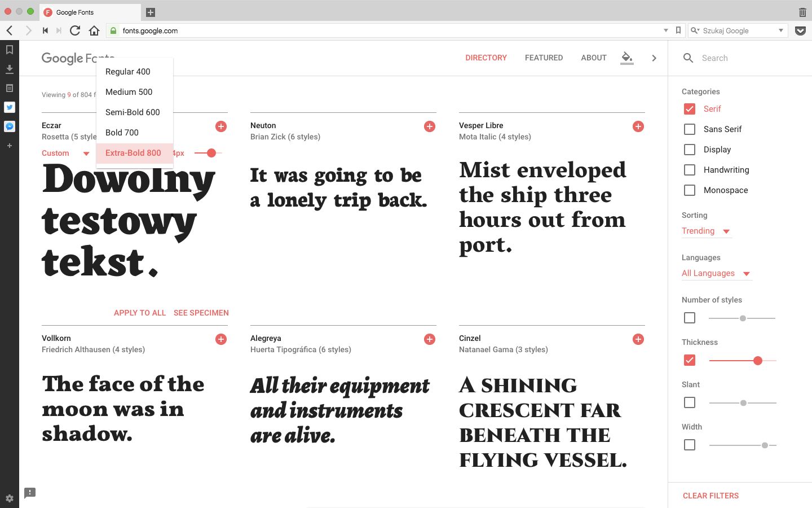This screenshot has width=812, height=508.
Task: Open downloads panel in sidebar
Action: [10, 69]
